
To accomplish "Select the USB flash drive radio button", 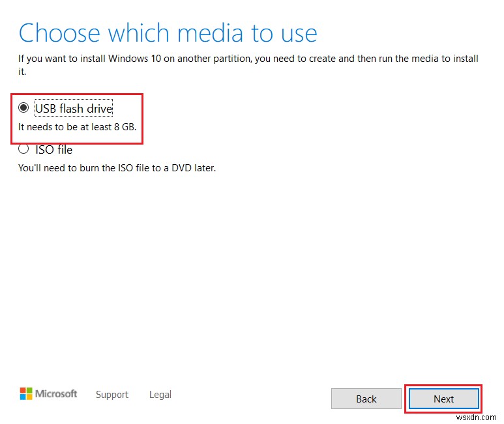I will click(24, 108).
